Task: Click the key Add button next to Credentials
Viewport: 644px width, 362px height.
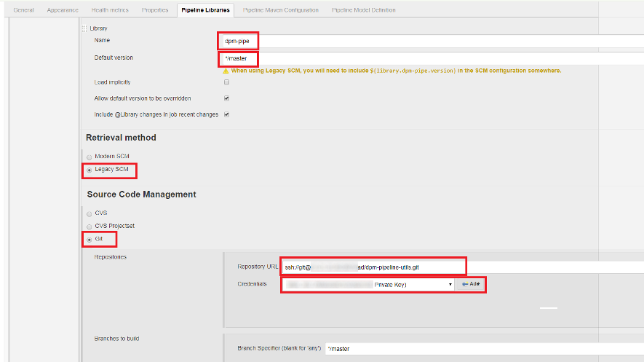Action: 470,284
